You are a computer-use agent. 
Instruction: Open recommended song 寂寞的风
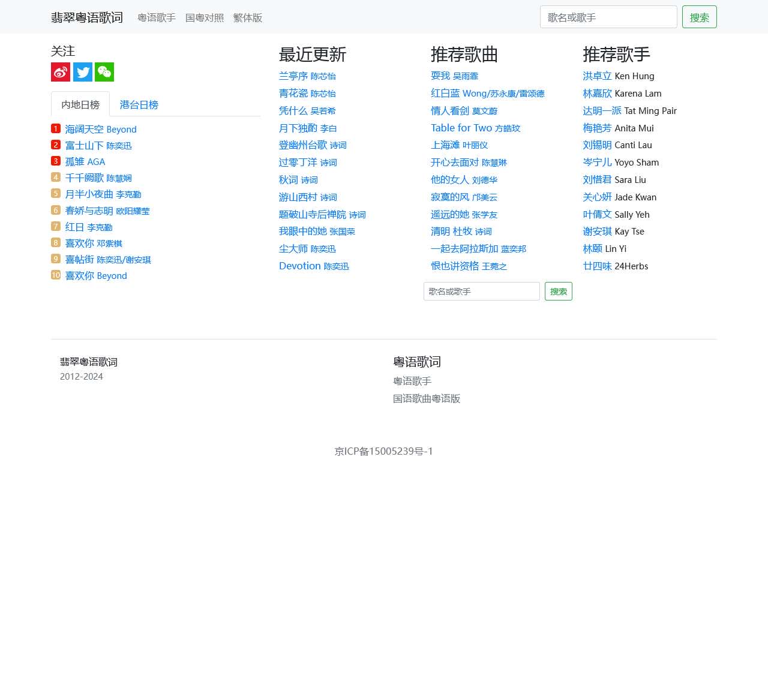coord(464,197)
